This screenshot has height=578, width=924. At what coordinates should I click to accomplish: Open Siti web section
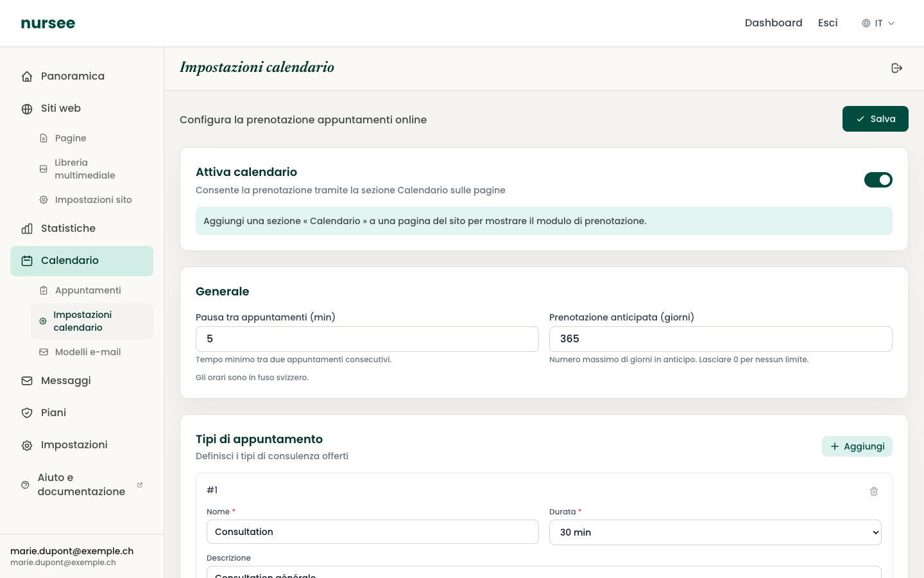point(81,109)
